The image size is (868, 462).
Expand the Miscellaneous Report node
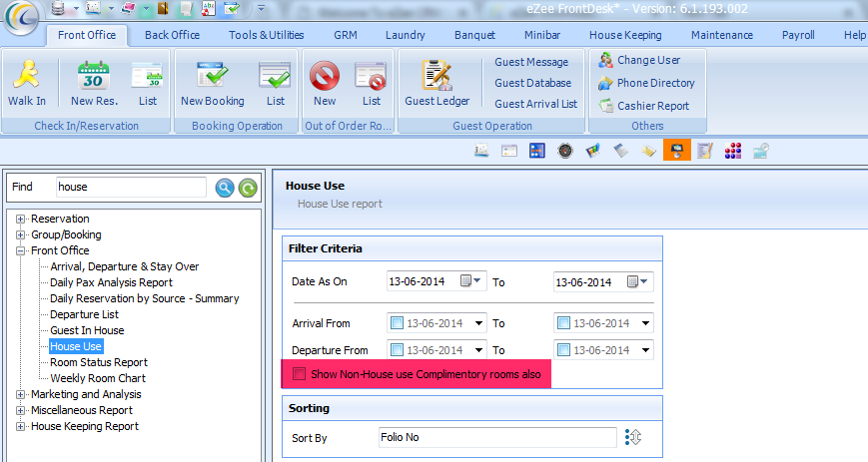pyautogui.click(x=21, y=410)
